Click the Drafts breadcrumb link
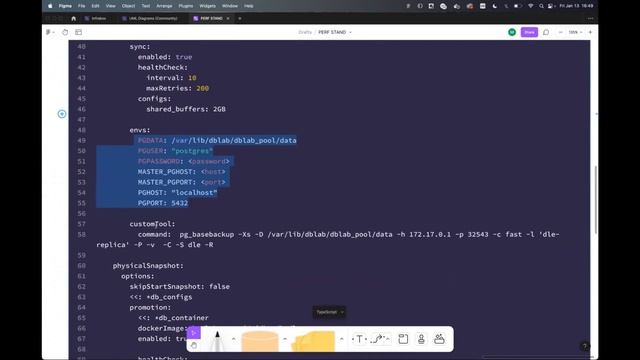 click(x=305, y=32)
